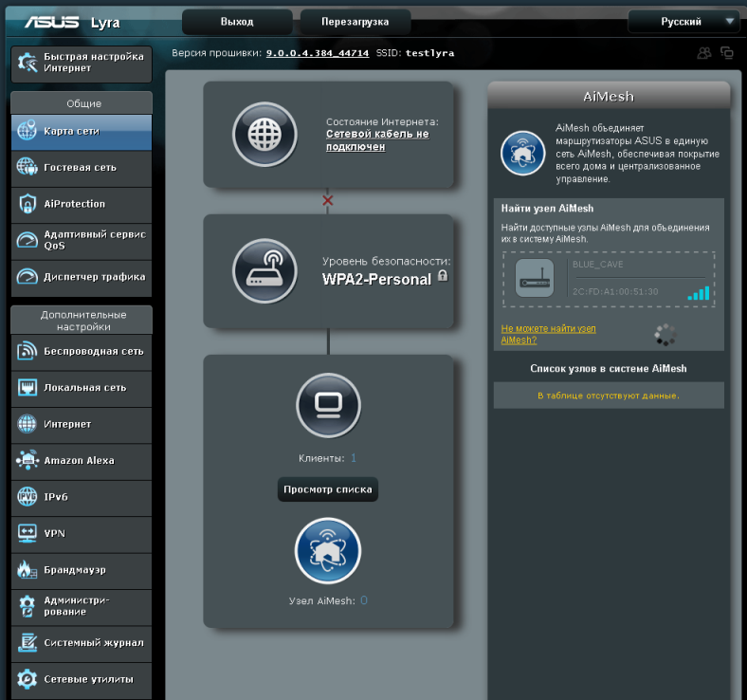This screenshot has height=700, width=747.
Task: Open Брандмауэр menu item
Action: (82, 571)
